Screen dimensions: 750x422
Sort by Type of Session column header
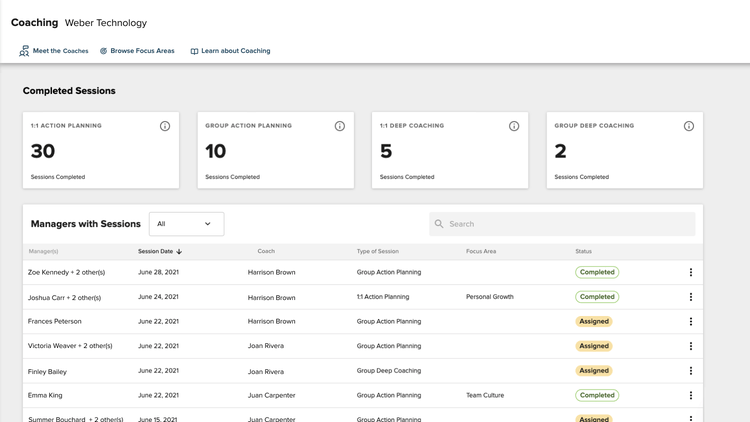(x=377, y=251)
